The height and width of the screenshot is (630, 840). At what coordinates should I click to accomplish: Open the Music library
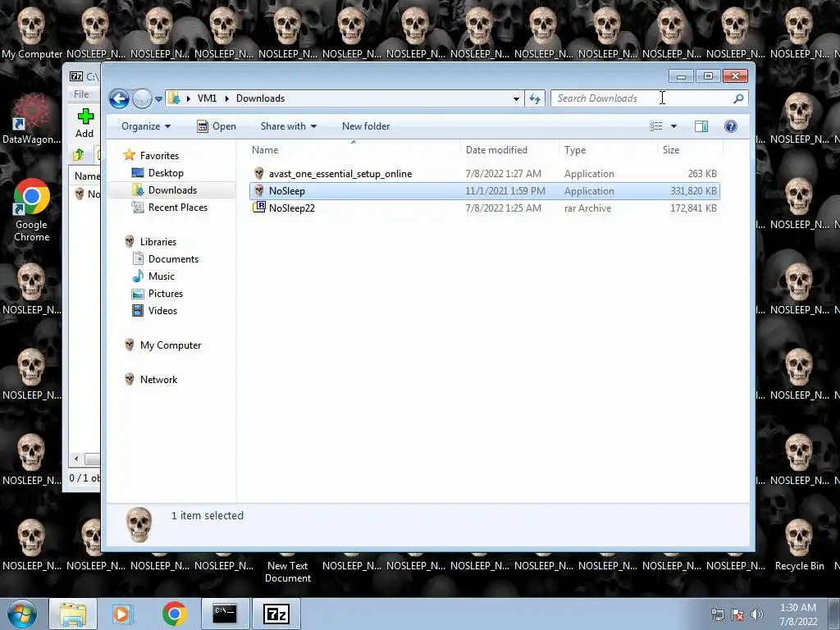point(162,276)
